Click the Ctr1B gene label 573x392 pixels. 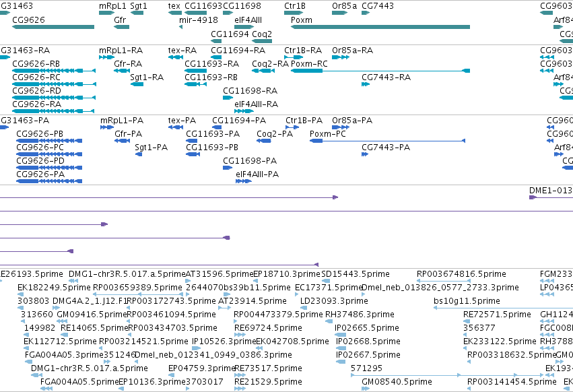(x=294, y=6)
